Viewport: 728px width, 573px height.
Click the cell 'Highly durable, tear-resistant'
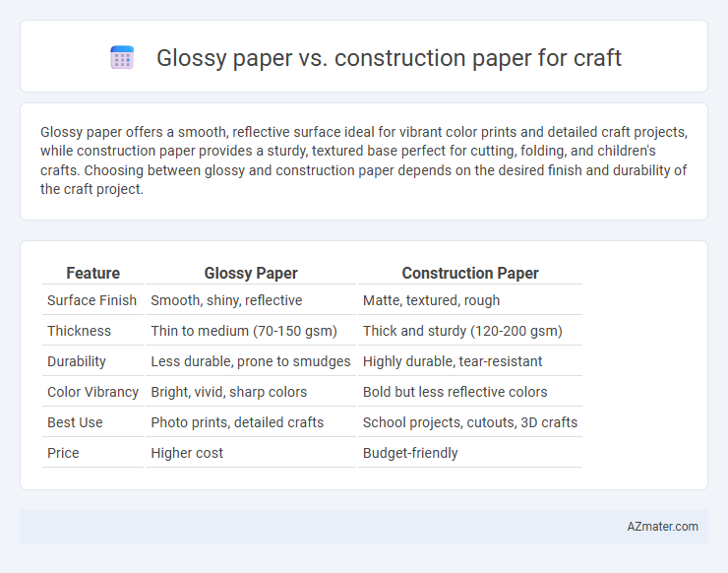pyautogui.click(x=453, y=361)
